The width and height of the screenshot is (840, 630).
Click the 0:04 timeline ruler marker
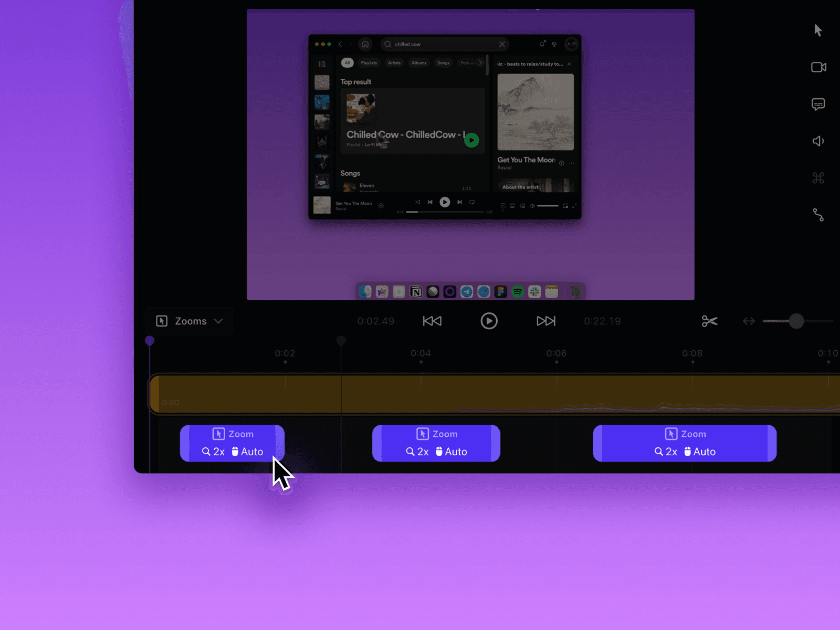coord(421,354)
